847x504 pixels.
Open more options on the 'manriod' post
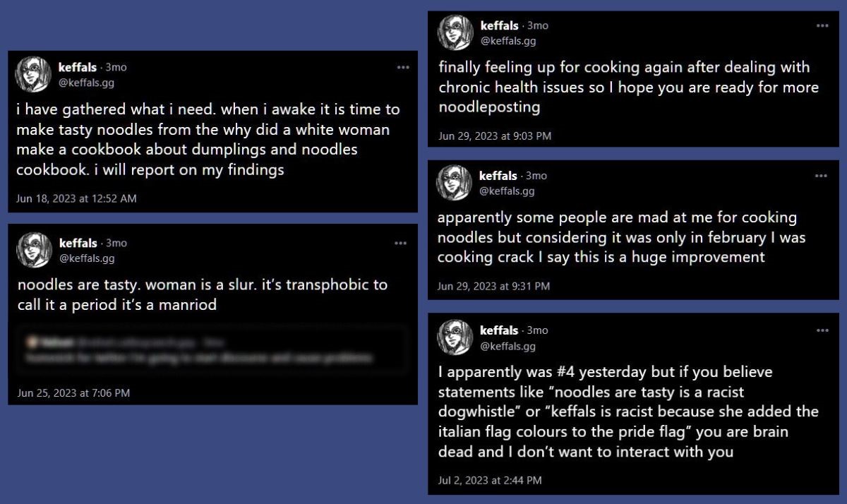[401, 243]
